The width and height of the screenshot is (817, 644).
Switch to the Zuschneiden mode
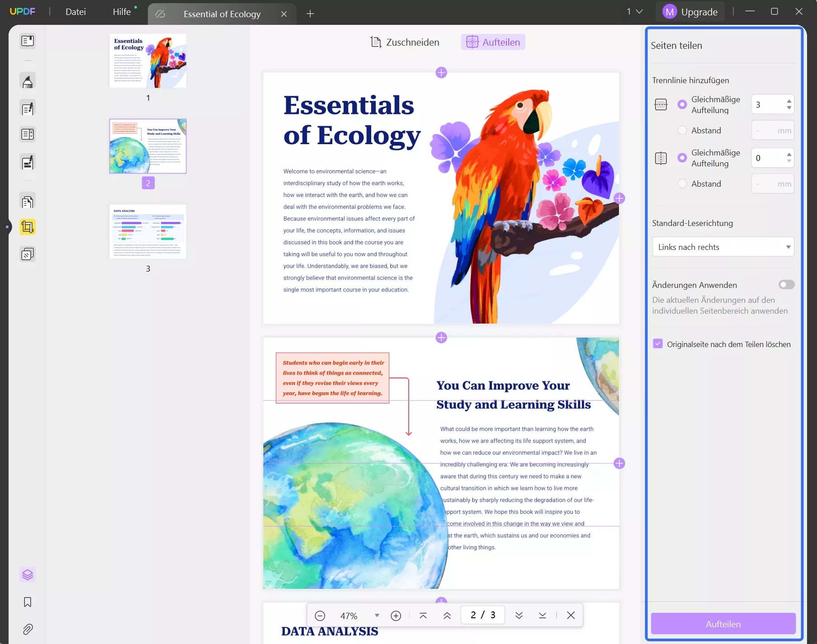pos(405,42)
